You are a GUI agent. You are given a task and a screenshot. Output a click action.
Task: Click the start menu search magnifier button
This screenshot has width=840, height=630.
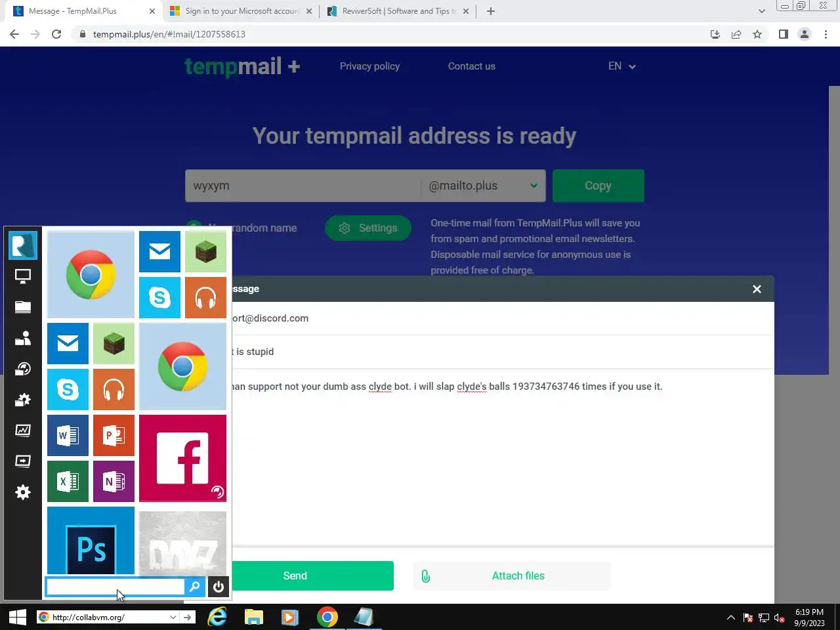click(194, 587)
